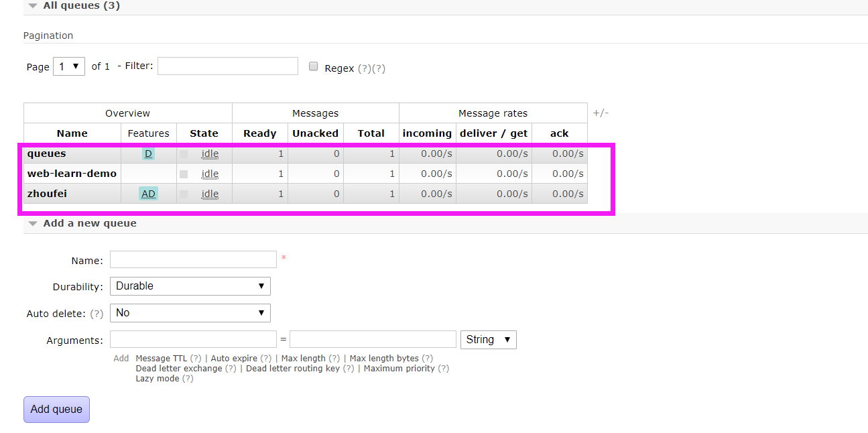Open help (?) next to Max length bytes
Viewport: 868px width, 433px height.
[x=428, y=359]
